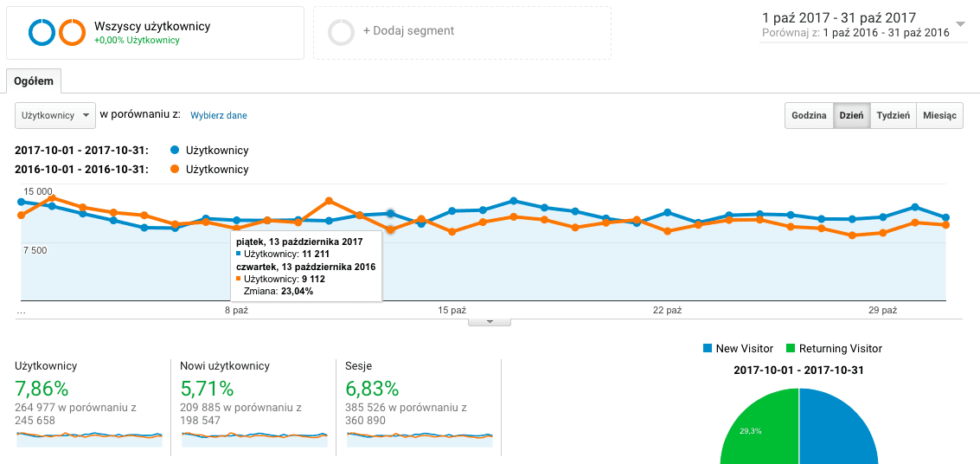Click the Sesje 6,83% sparkline
Viewport: 980px width, 464px height.
pos(420,439)
